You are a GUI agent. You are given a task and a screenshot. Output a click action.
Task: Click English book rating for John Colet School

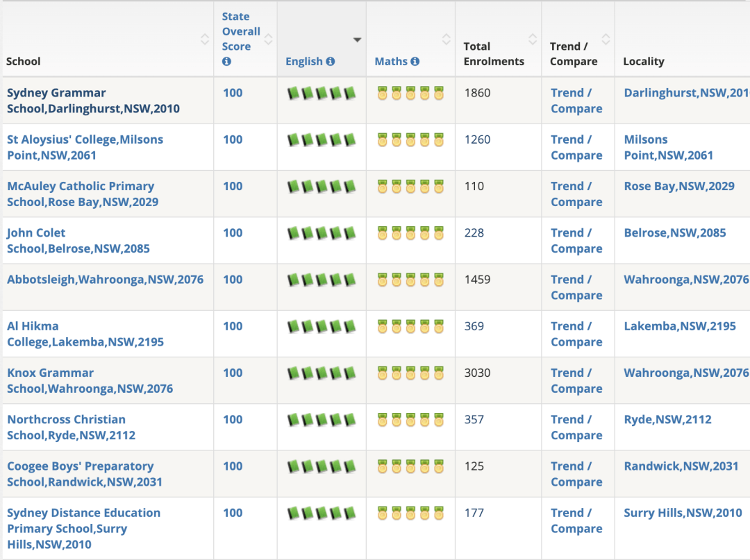coord(322,233)
